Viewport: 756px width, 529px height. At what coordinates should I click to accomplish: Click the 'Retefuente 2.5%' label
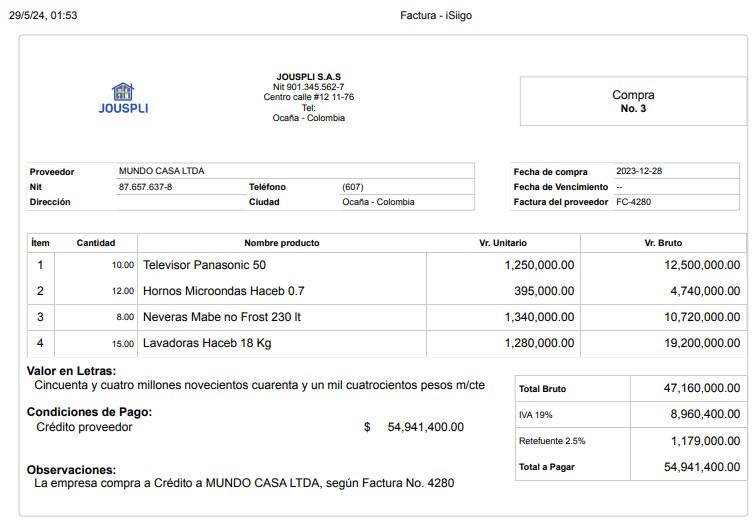[x=552, y=441]
